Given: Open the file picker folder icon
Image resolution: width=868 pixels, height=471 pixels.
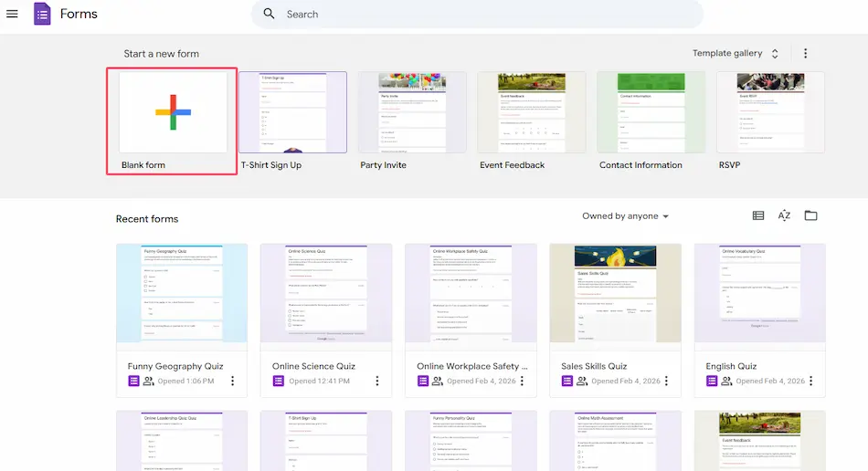Looking at the screenshot, I should tap(810, 216).
